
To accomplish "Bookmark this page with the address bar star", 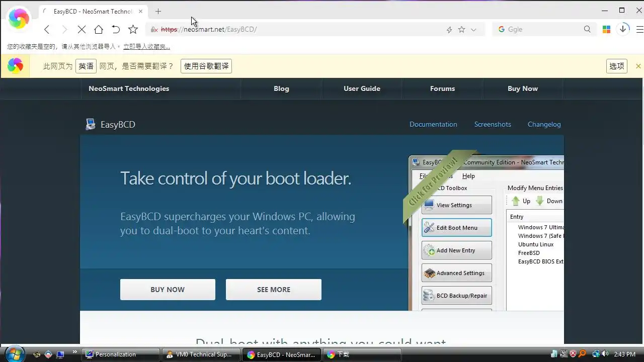I will coord(461,30).
